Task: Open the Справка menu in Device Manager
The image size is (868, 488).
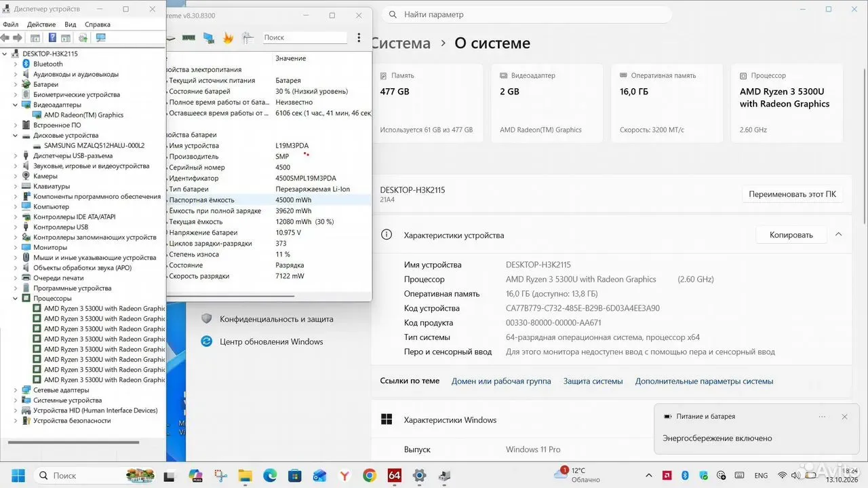Action: tap(98, 24)
